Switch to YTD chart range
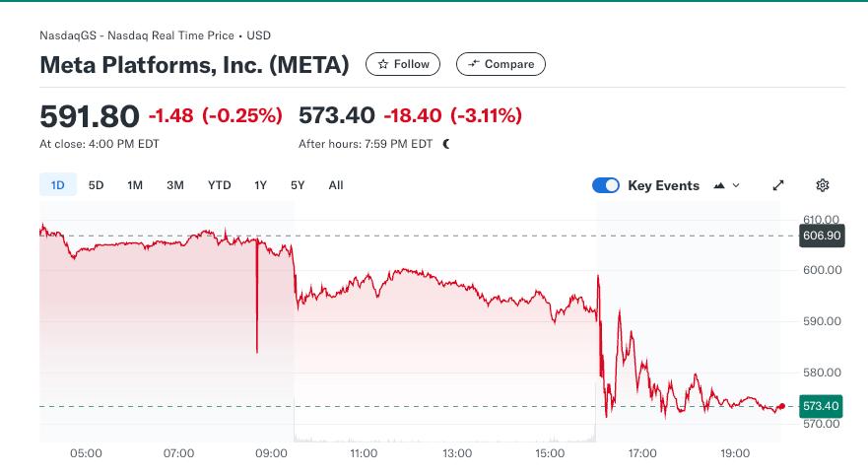The image size is (868, 475). (219, 185)
